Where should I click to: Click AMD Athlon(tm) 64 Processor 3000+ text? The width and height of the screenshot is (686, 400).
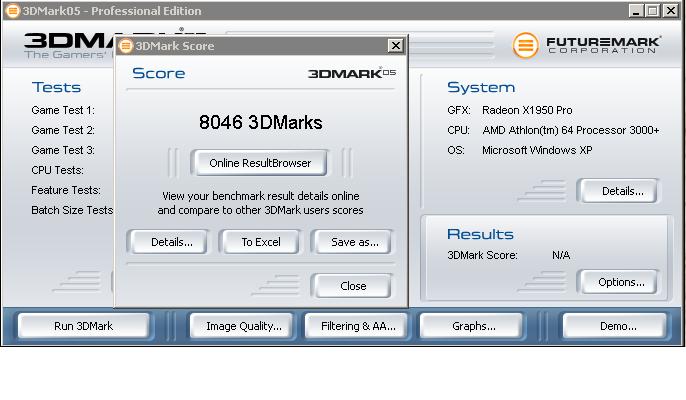tap(570, 130)
